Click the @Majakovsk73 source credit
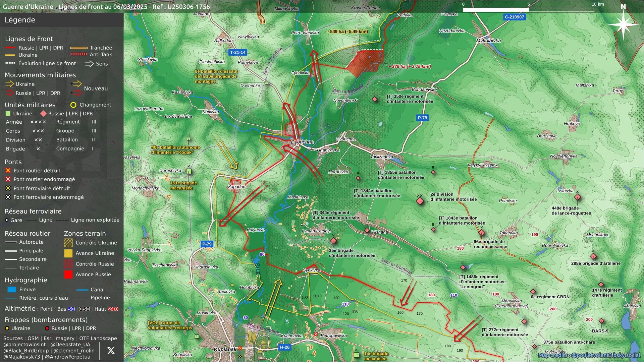This screenshot has width=644, height=362. 22,357
